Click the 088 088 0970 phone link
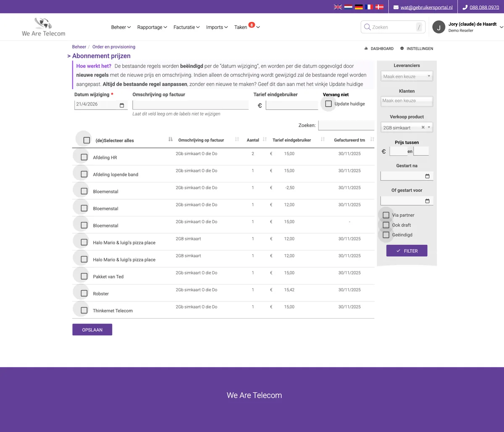This screenshot has height=432, width=504. tap(484, 8)
